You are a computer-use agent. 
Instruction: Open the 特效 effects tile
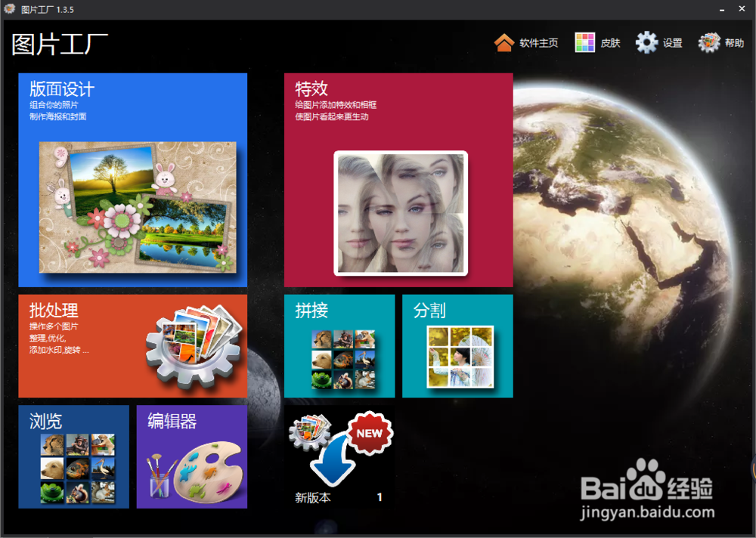398,180
